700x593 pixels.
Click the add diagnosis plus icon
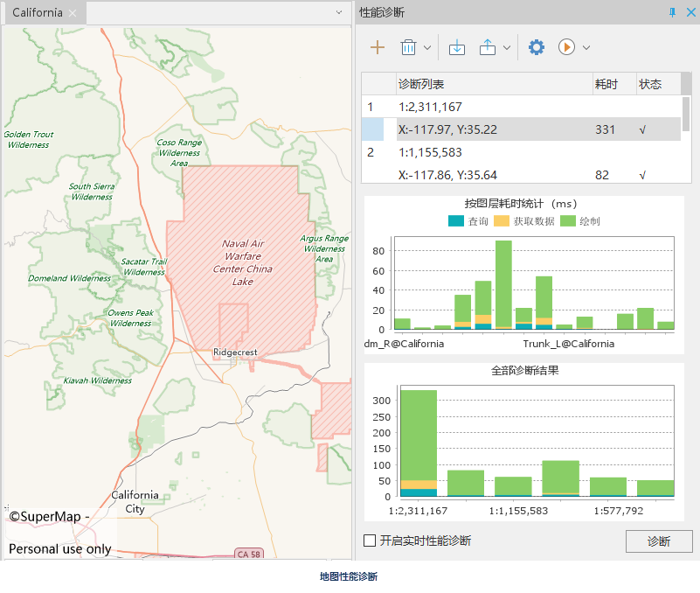pyautogui.click(x=378, y=47)
